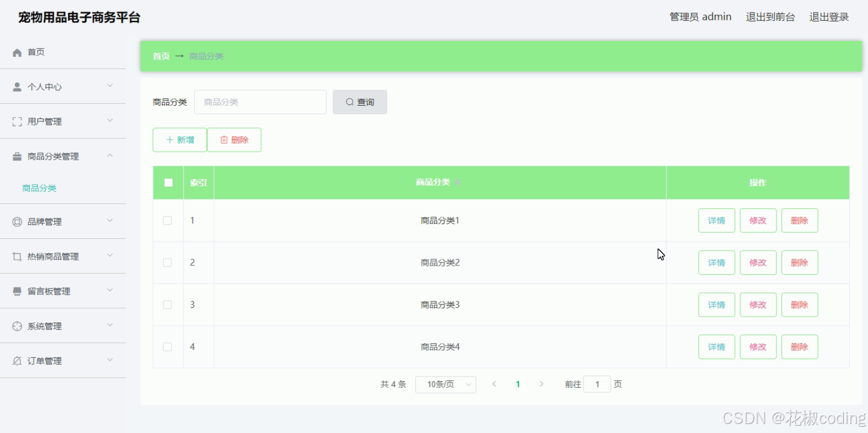Image resolution: width=868 pixels, height=433 pixels.
Task: Open the 订单管理 sidebar menu
Action: (63, 361)
